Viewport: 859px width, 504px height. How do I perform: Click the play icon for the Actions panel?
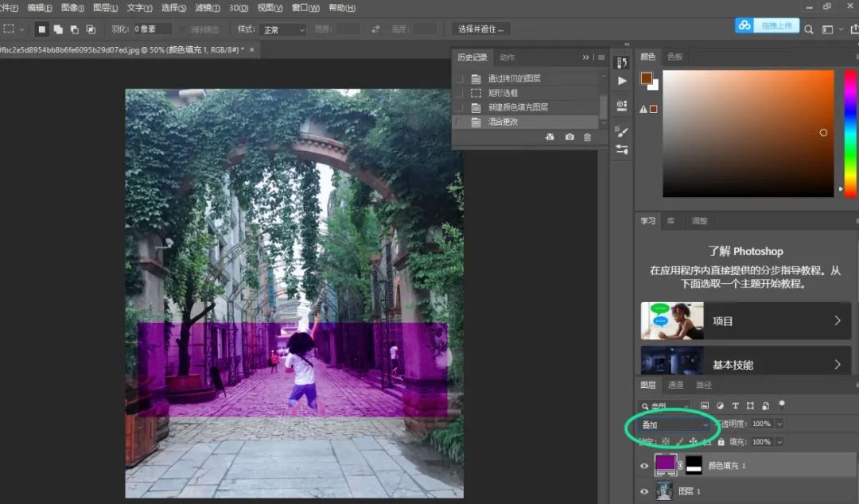(x=622, y=80)
